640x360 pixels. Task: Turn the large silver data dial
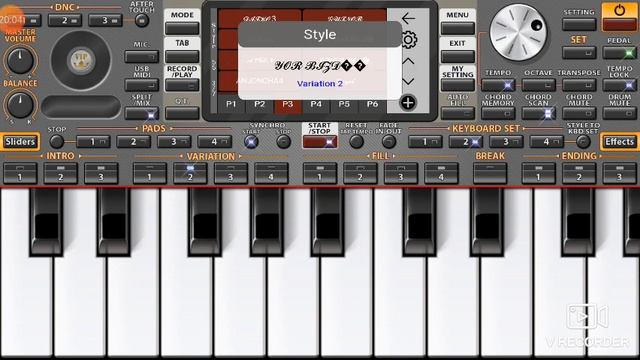(518, 32)
